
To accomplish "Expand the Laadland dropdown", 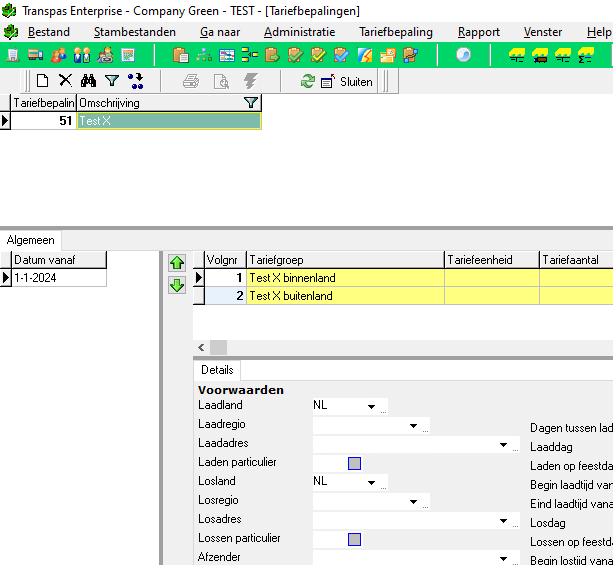I will pos(371,407).
